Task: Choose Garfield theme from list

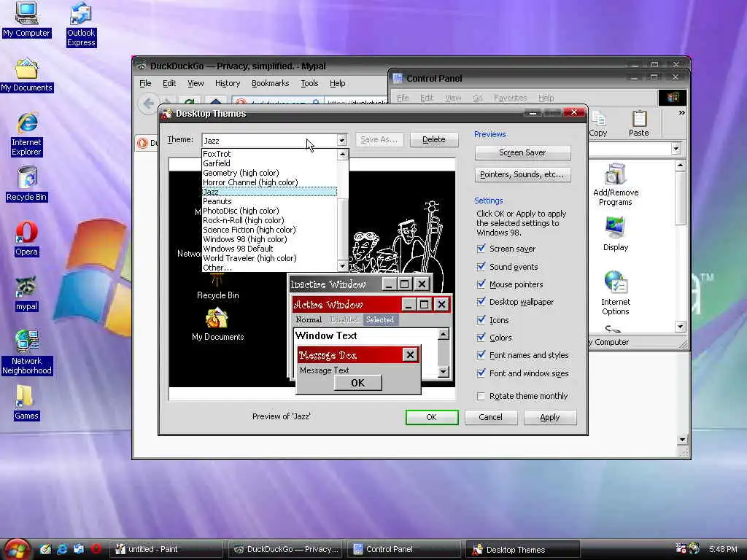Action: point(269,163)
